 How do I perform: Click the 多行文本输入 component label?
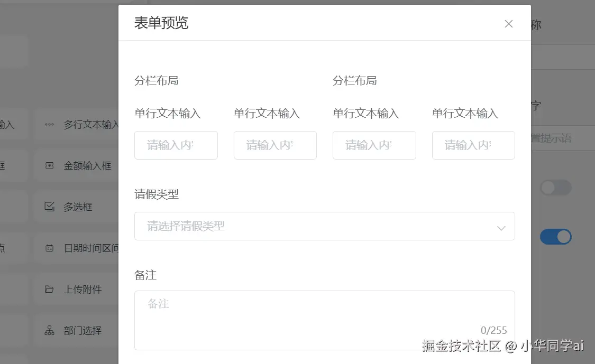[90, 124]
